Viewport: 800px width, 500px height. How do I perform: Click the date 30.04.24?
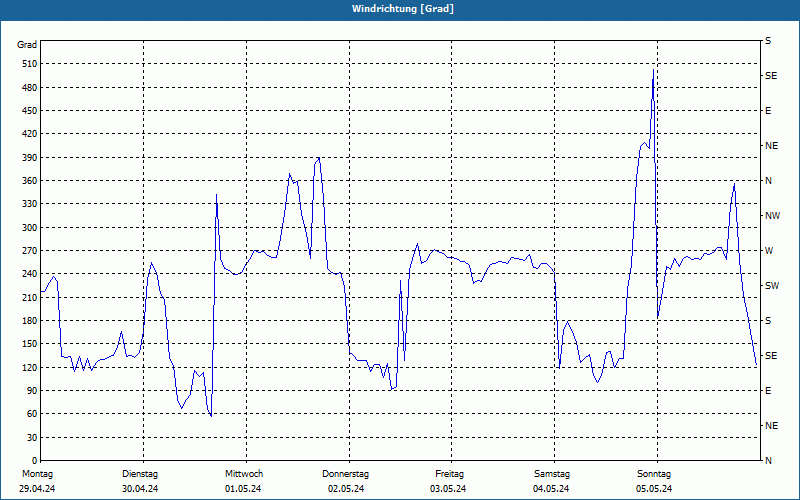(140, 489)
